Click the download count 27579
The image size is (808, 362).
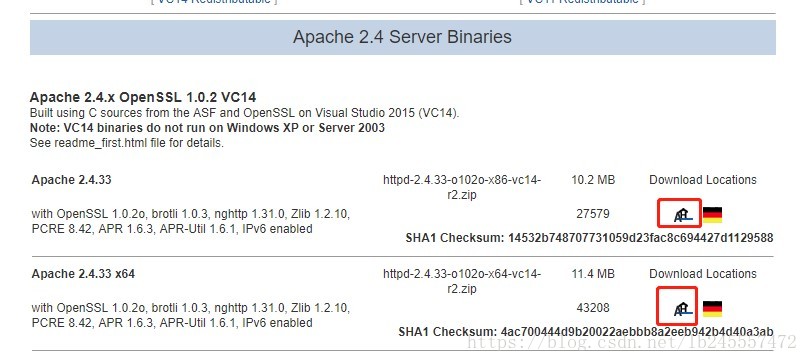tap(593, 214)
